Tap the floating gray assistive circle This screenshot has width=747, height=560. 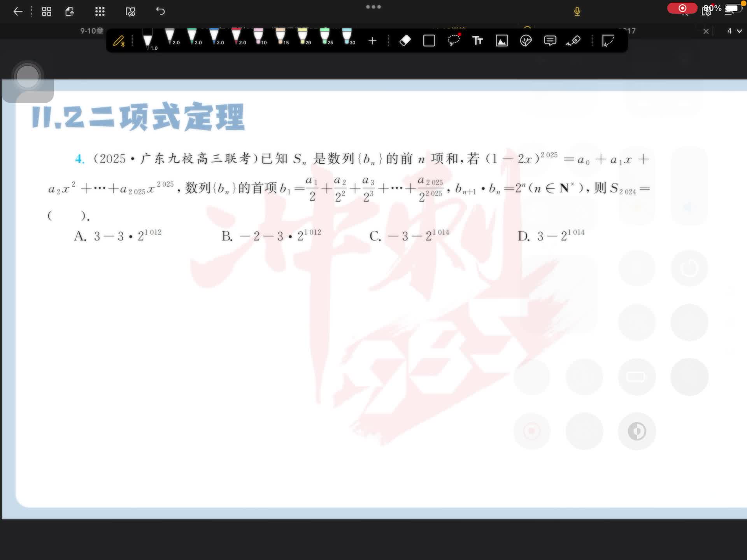(28, 76)
